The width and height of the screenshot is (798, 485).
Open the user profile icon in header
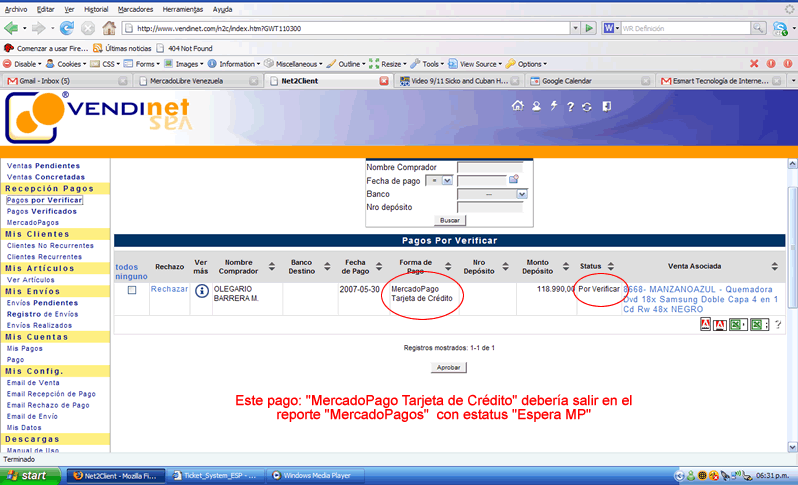(x=536, y=106)
